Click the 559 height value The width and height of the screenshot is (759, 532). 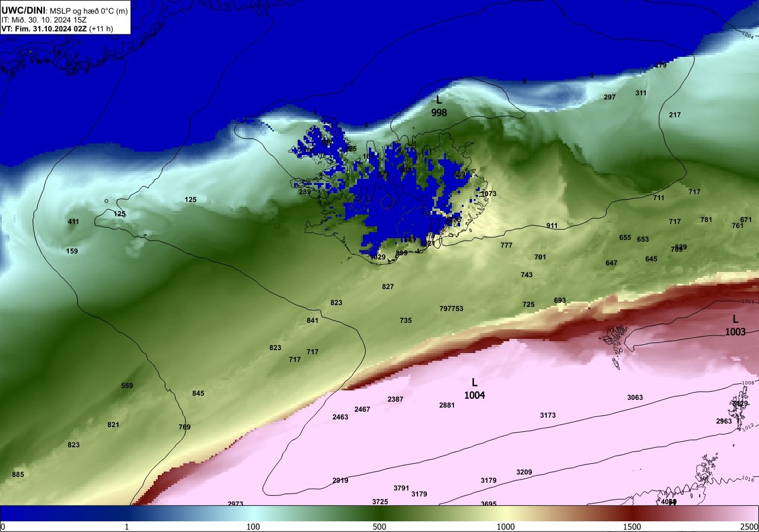click(x=127, y=386)
